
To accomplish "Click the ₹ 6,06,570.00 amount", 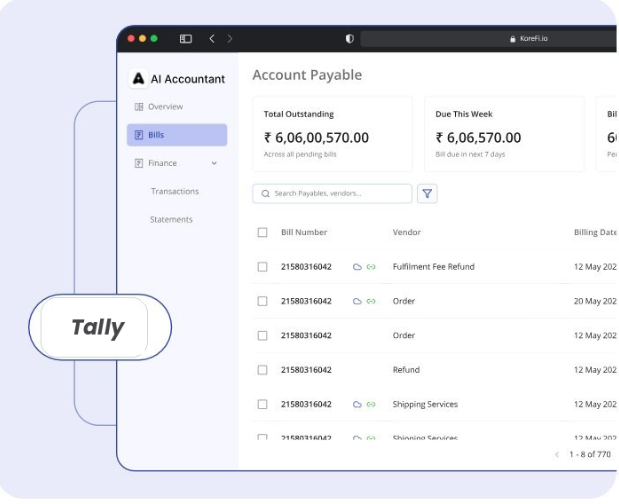I will tap(478, 138).
